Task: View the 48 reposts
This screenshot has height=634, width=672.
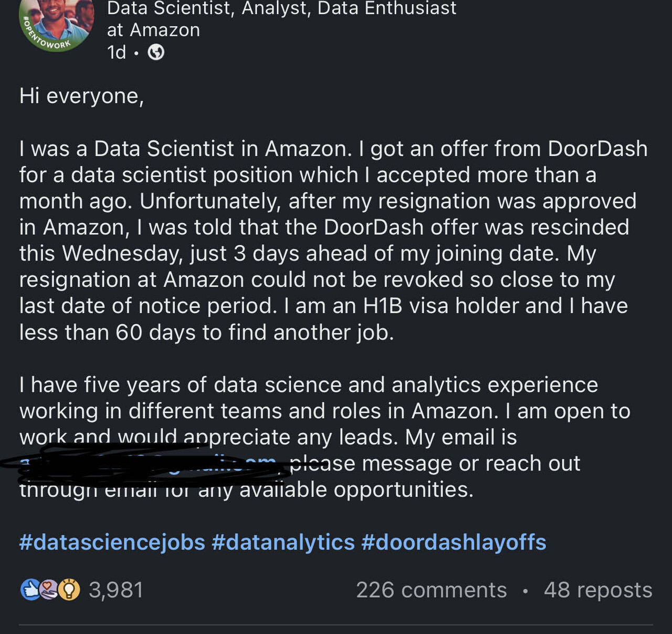Action: 597,590
